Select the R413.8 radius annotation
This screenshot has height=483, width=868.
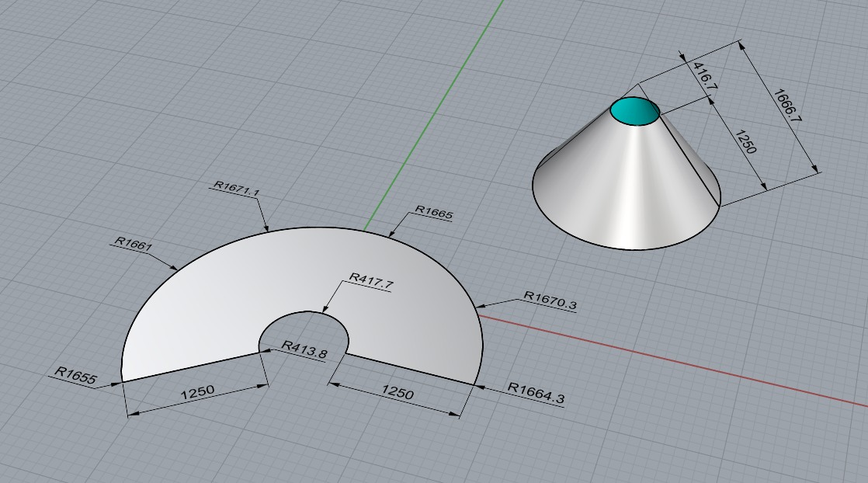[304, 349]
